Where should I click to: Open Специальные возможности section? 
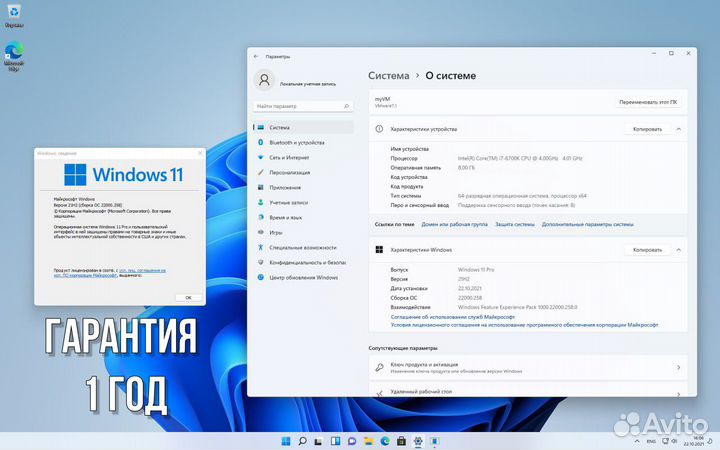tap(303, 248)
